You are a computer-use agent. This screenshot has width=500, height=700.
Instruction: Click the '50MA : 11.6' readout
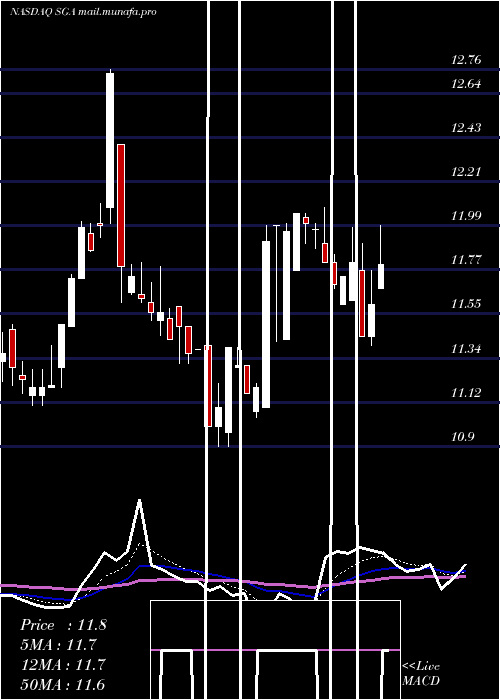pos(63,685)
